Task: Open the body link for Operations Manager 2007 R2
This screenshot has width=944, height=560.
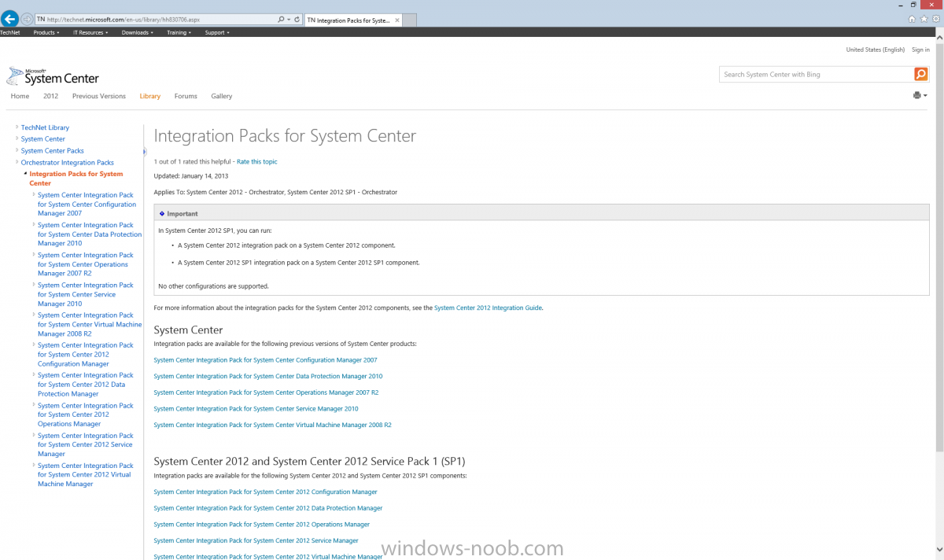Action: pos(266,392)
